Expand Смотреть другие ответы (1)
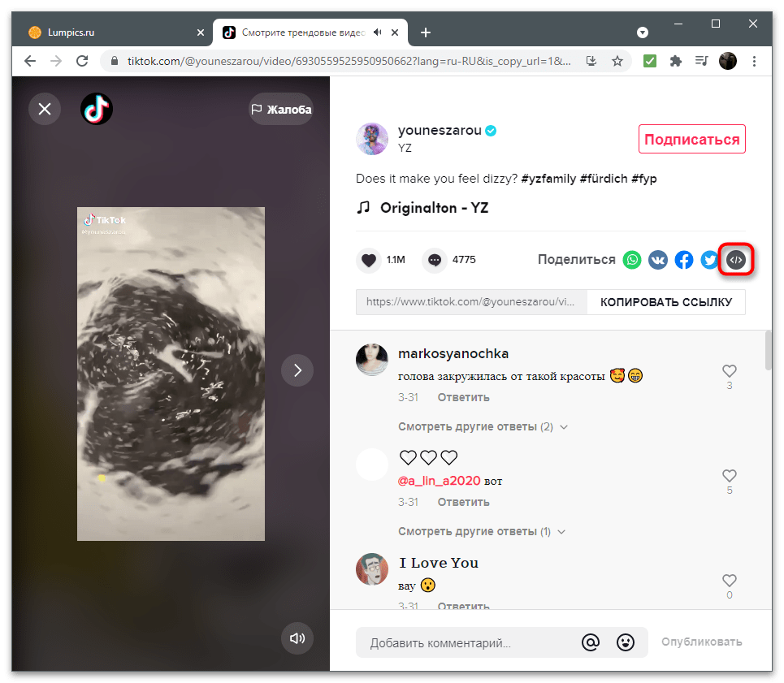The image size is (784, 683). tap(482, 532)
